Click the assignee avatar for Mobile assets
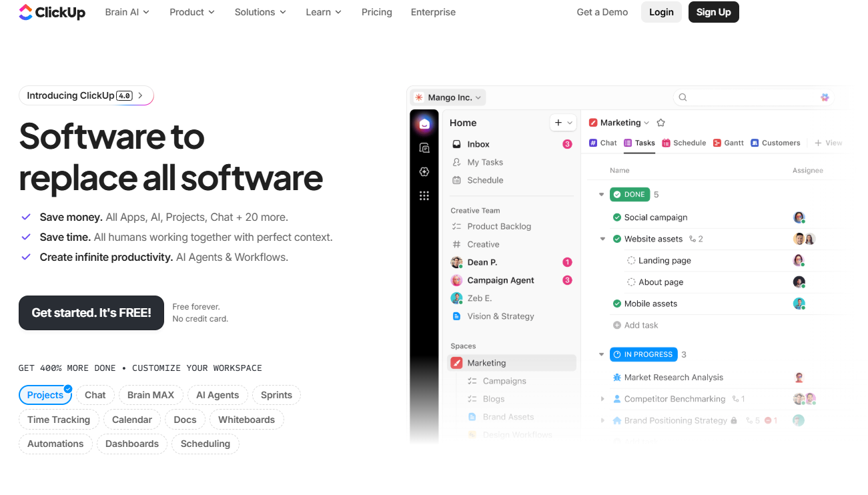The height and width of the screenshot is (495, 868). click(x=799, y=304)
